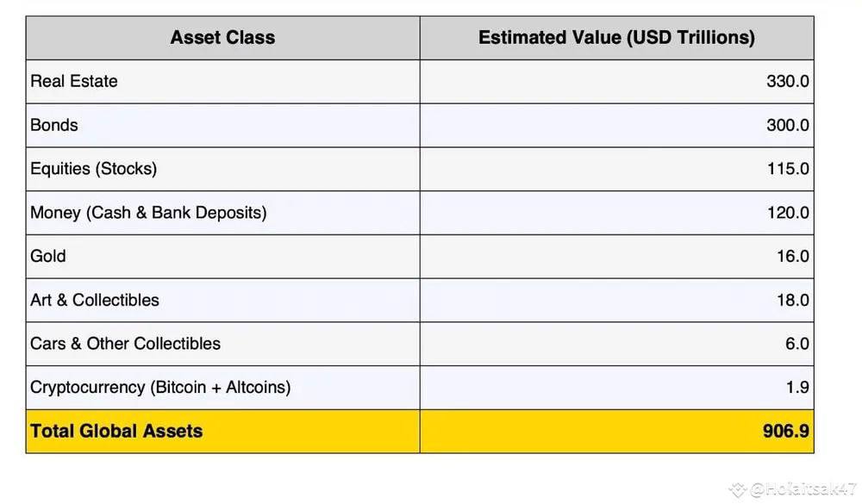The image size is (862, 504).
Task: Select Cryptocurrency (Bitcoin + Altcoins) cell
Action: point(222,388)
